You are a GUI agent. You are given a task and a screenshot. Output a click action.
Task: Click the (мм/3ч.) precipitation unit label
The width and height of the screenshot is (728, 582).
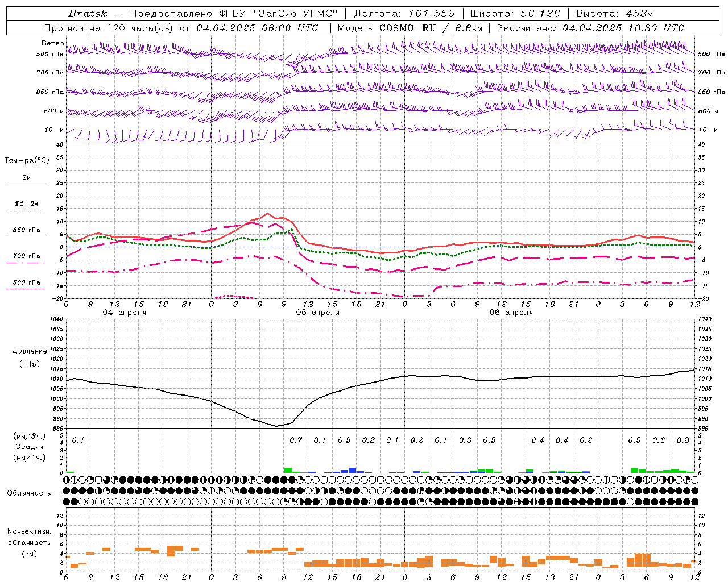(28, 436)
